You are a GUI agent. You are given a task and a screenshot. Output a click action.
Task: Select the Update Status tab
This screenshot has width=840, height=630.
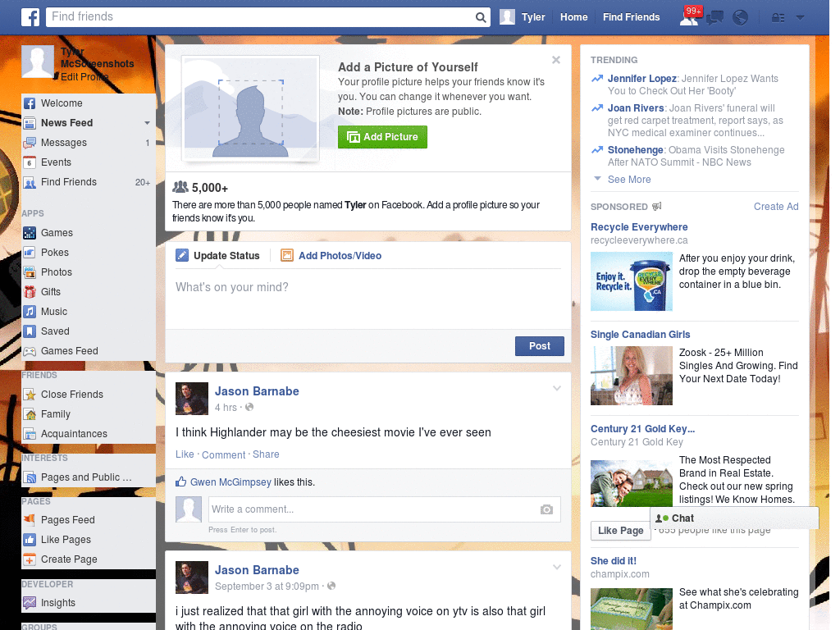click(x=218, y=256)
